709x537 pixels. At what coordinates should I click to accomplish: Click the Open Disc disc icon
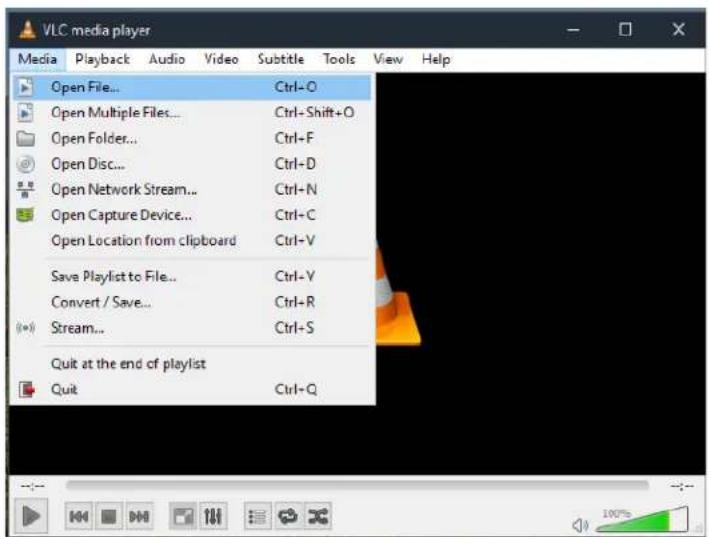(x=25, y=164)
